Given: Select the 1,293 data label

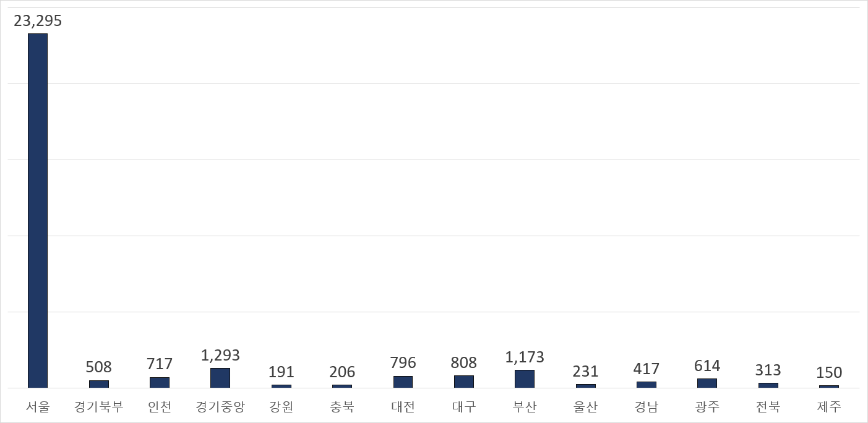Looking at the screenshot, I should pyautogui.click(x=220, y=355).
